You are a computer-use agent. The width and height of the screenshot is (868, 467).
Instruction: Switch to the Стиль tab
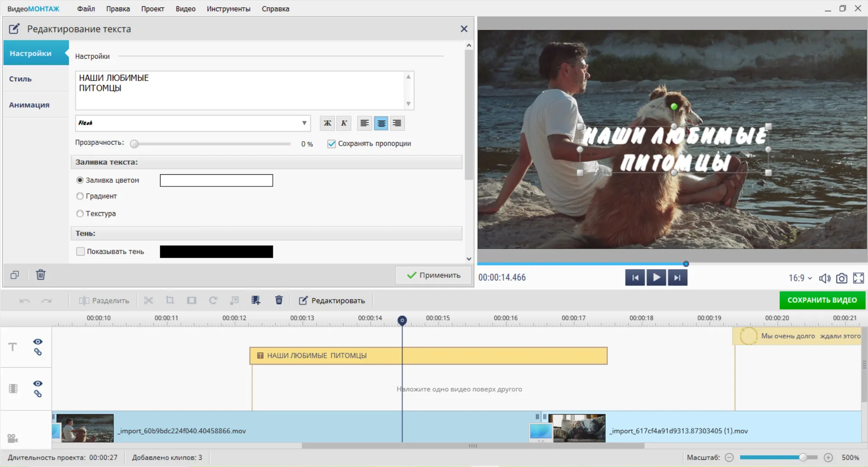click(36, 79)
